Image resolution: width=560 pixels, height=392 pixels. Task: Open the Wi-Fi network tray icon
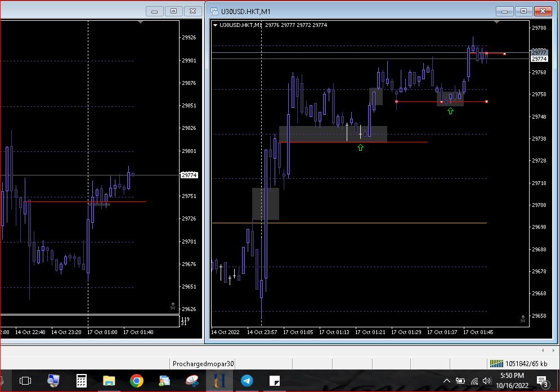click(x=474, y=381)
